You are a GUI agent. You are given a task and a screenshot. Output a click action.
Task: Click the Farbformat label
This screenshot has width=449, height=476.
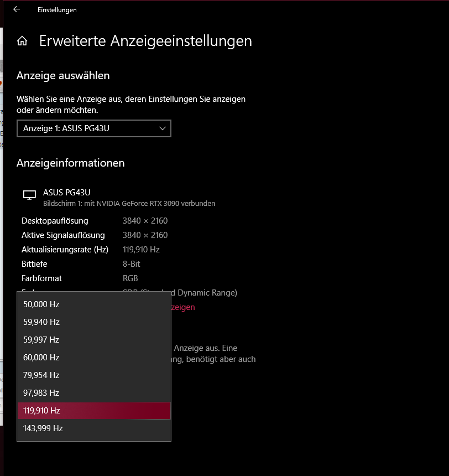click(x=41, y=278)
